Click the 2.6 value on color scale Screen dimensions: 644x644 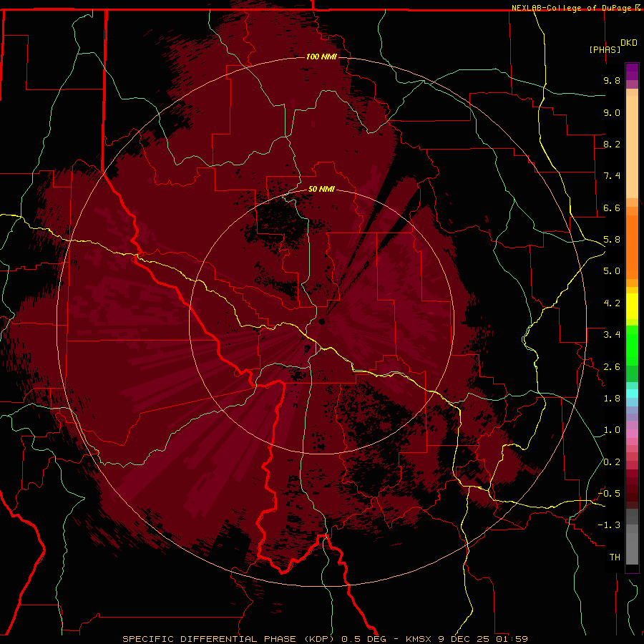pos(612,367)
